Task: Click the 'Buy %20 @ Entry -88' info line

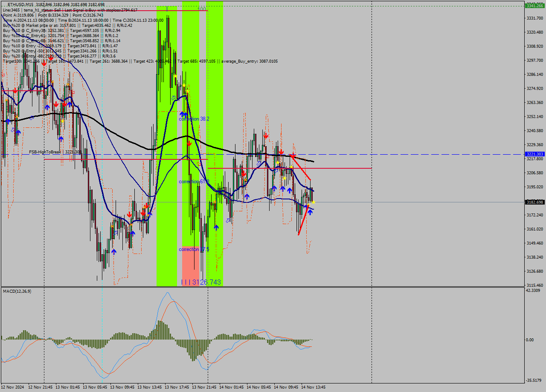Action: [59, 56]
